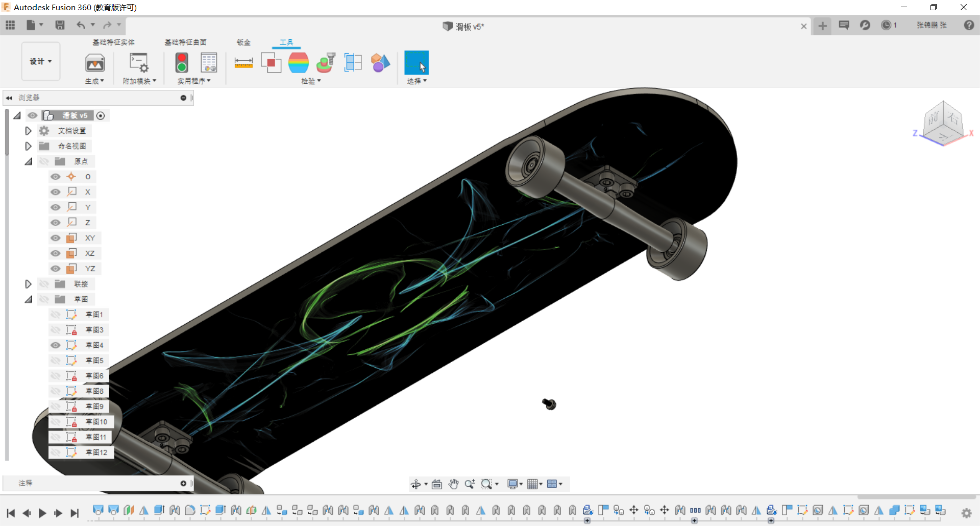Select the Section Analysis tool icon
The width and height of the screenshot is (980, 526).
coord(353,63)
